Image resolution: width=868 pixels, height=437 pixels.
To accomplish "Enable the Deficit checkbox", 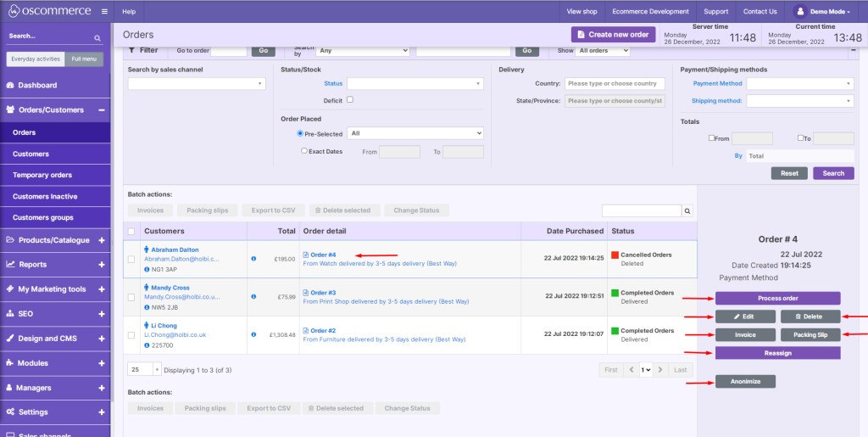I will pyautogui.click(x=350, y=99).
